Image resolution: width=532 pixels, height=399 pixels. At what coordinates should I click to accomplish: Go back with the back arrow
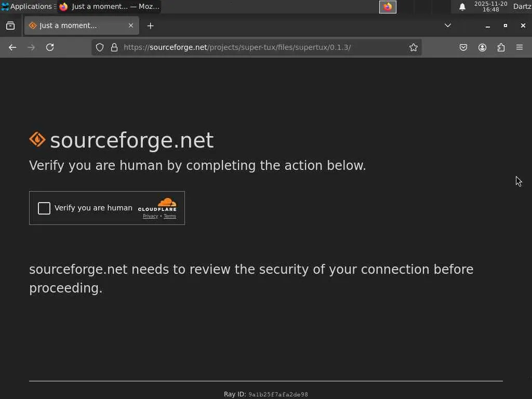12,47
